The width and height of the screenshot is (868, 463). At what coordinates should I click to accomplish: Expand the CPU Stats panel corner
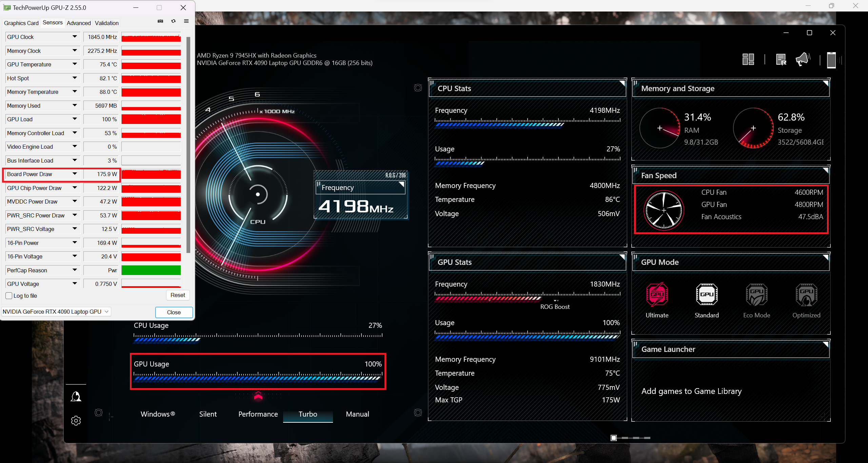[622, 83]
